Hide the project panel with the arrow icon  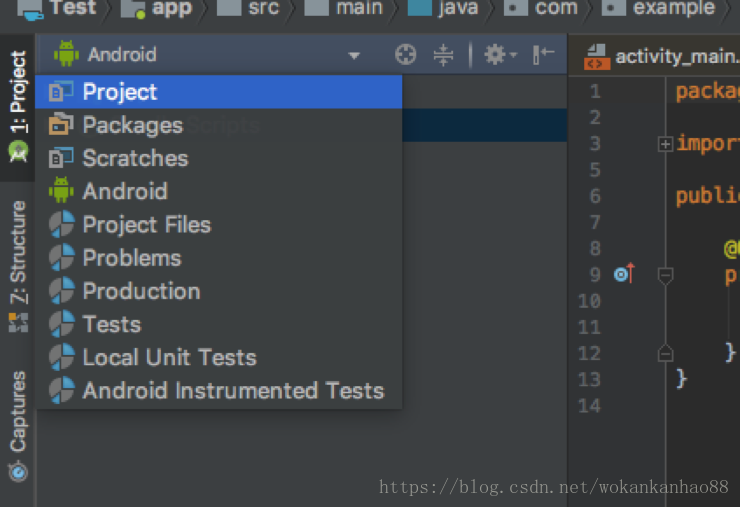pyautogui.click(x=543, y=55)
